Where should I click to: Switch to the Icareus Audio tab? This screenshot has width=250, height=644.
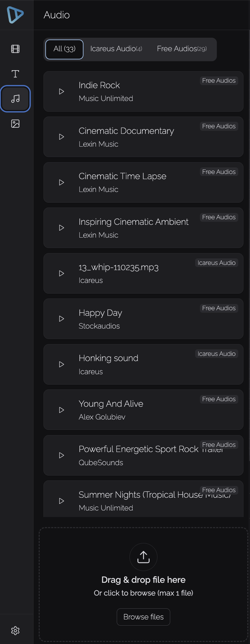(x=116, y=49)
